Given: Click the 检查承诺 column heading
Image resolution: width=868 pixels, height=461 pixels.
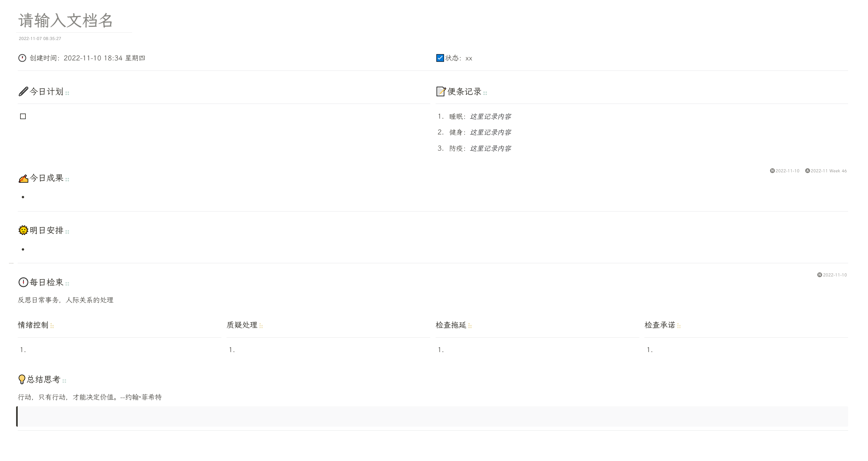Looking at the screenshot, I should (x=660, y=325).
